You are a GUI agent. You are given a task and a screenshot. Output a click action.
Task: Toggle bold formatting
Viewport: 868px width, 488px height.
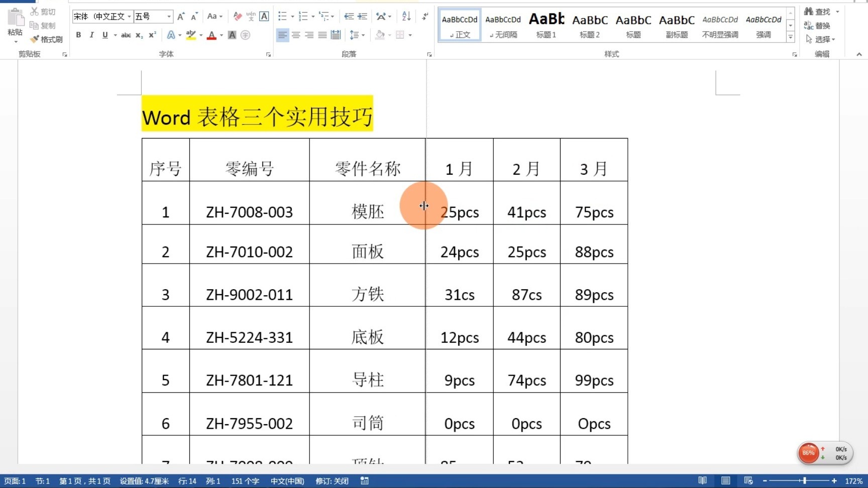pos(78,35)
